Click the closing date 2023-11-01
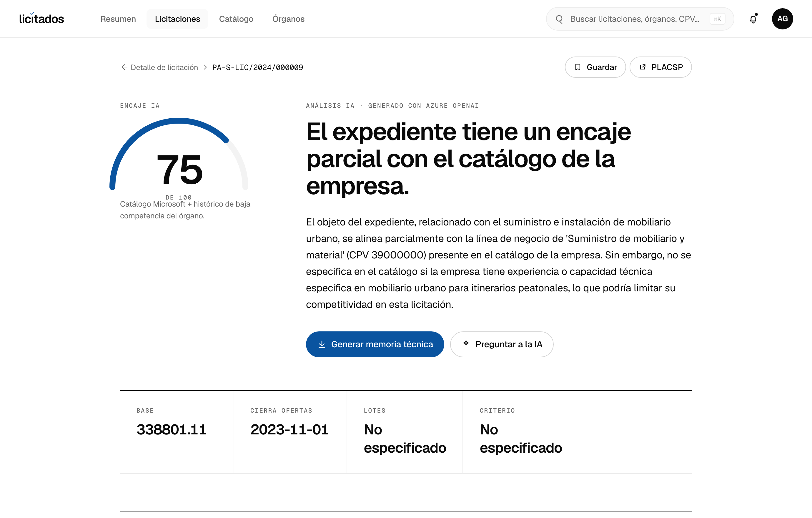812x518 pixels. pos(289,430)
